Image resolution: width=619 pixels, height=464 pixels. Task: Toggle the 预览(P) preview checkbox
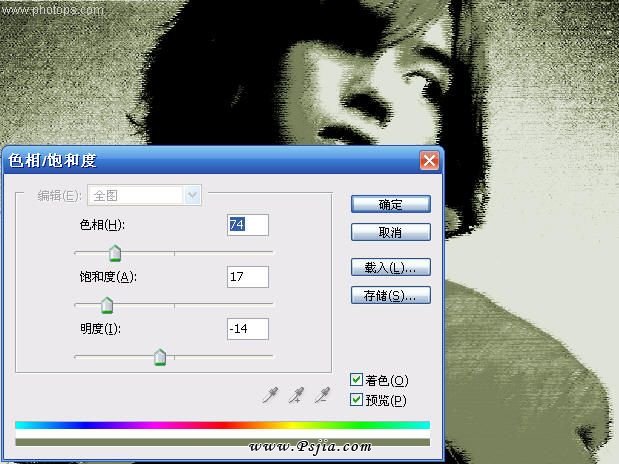coord(356,400)
